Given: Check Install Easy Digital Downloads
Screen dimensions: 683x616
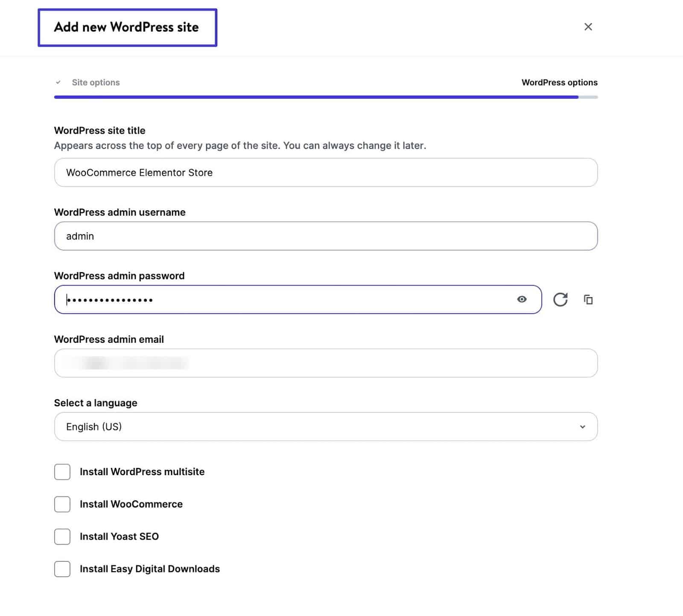Looking at the screenshot, I should [62, 569].
